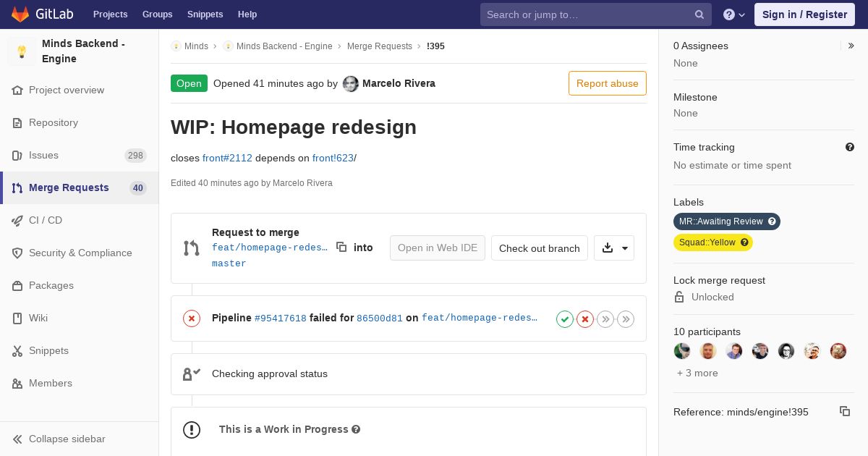The width and height of the screenshot is (868, 456).
Task: Open the Minds Backend project avatar
Action: click(22, 51)
